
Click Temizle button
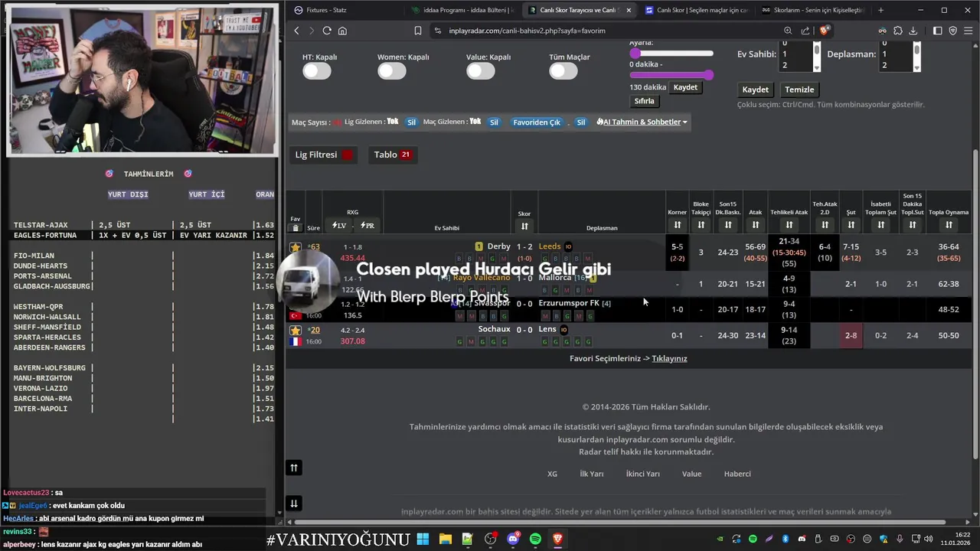click(799, 90)
